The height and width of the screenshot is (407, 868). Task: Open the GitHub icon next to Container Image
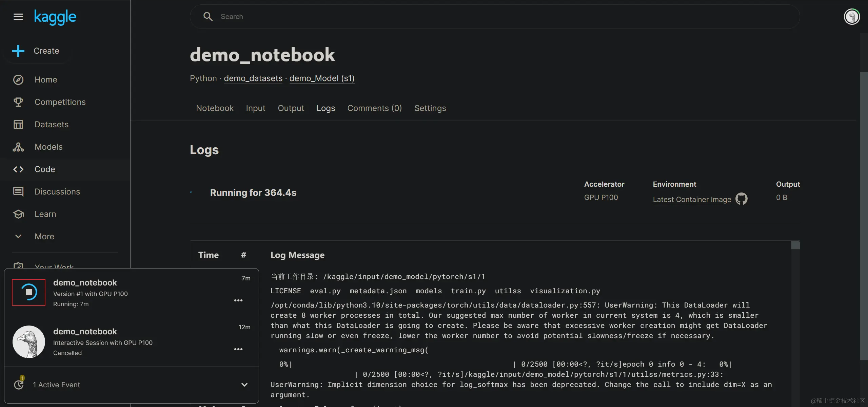[741, 199]
